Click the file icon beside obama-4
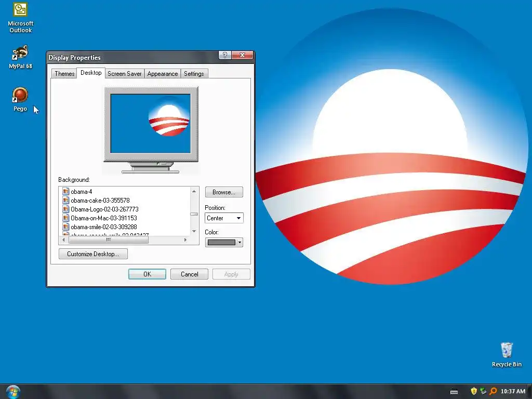This screenshot has width=532, height=399. pos(66,191)
